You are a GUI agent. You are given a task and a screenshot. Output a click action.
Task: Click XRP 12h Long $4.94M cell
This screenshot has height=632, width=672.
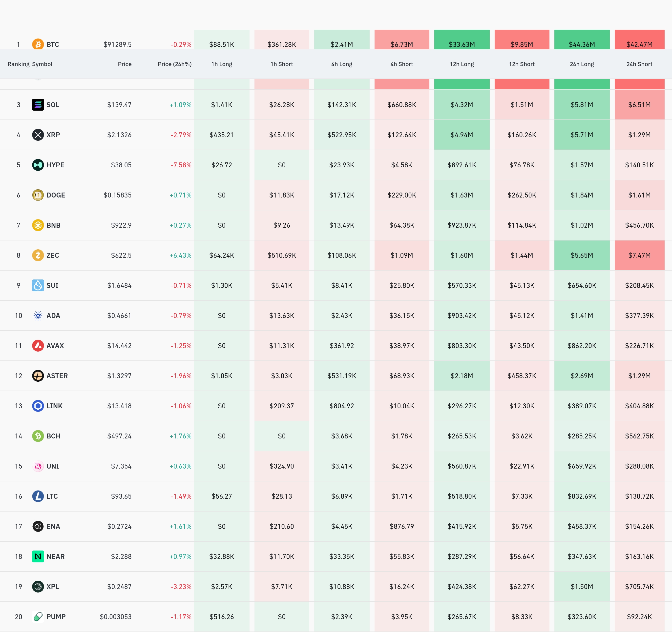(x=462, y=135)
